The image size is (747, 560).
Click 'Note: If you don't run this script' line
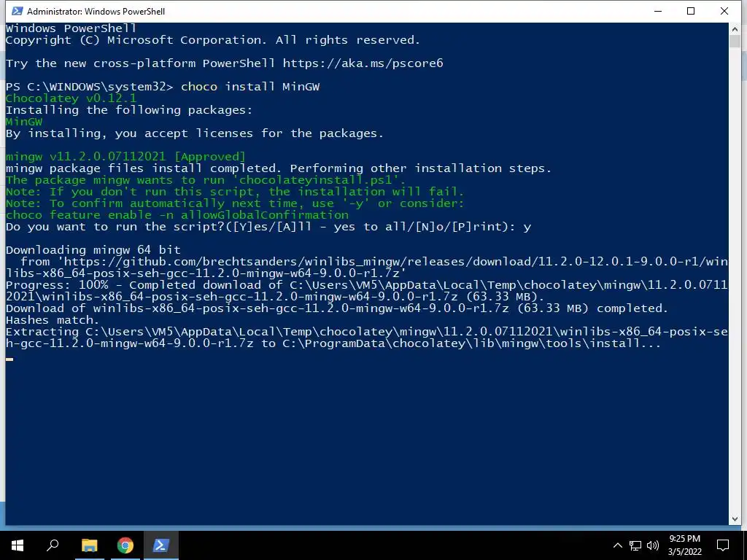[x=235, y=192]
